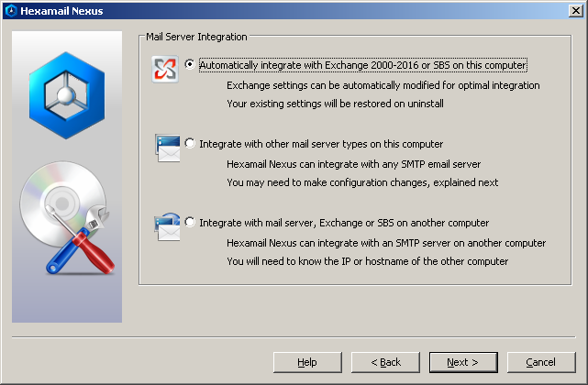Viewport: 588px width, 385px height.
Task: Click text 'Hexamail Nexus can integrate with any SMTP email server'
Action: pos(353,164)
